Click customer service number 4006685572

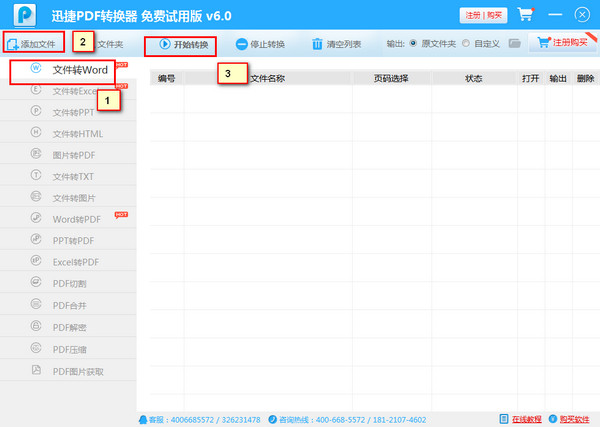tap(192, 420)
